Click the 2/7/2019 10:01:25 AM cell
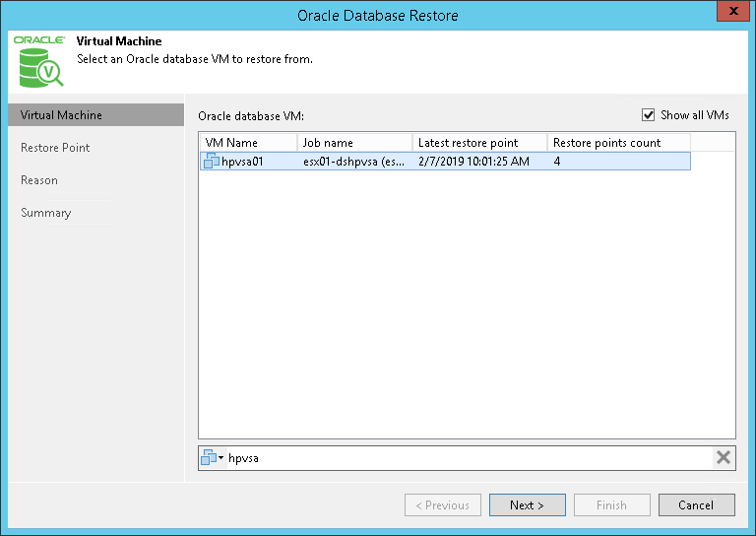 tap(473, 162)
